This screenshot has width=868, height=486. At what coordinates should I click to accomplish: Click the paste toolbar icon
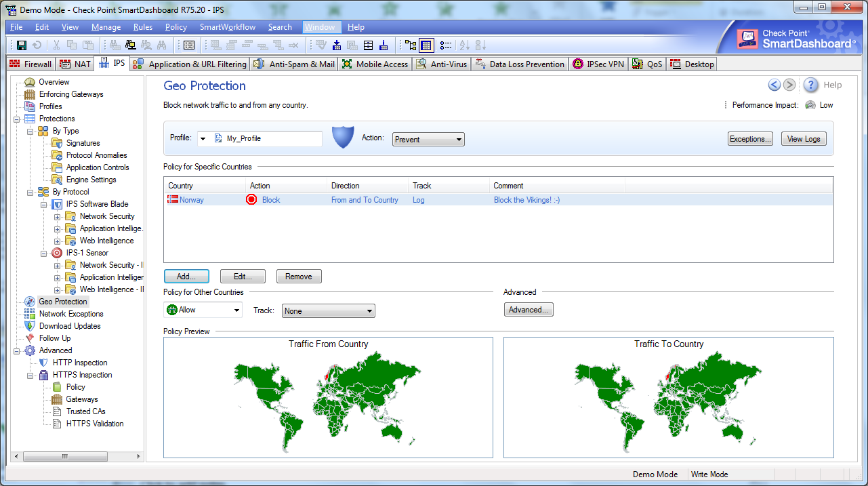coord(89,45)
